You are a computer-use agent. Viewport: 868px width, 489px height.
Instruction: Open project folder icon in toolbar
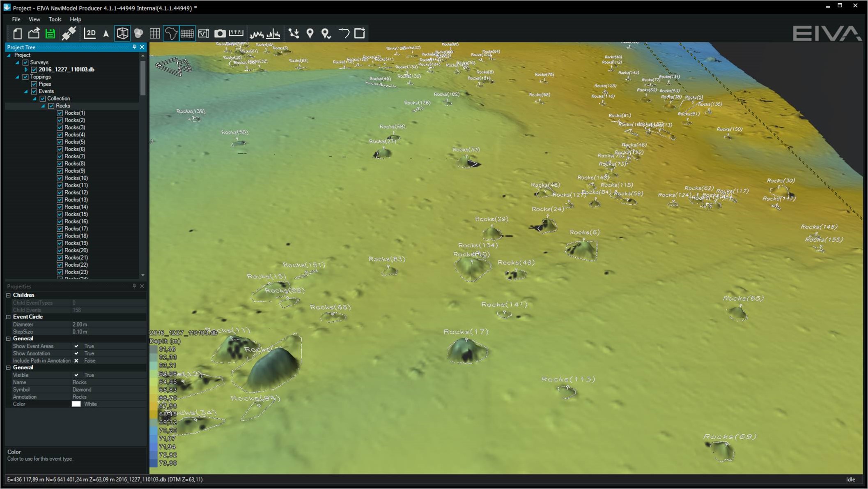click(34, 34)
